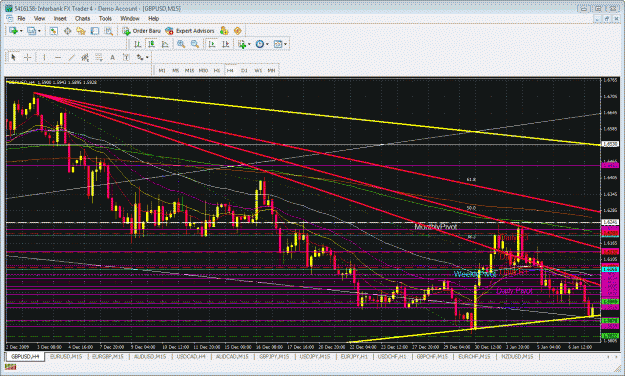
Task: Launch the Strategy Tester icon
Action: click(108, 31)
